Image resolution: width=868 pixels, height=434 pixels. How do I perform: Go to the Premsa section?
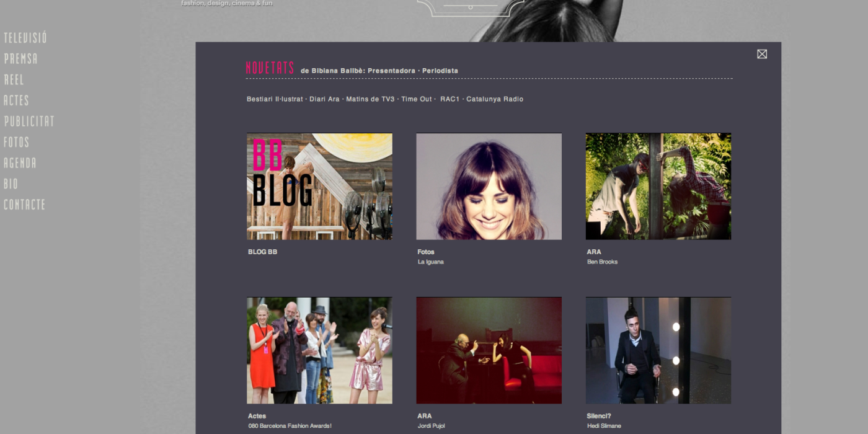20,59
